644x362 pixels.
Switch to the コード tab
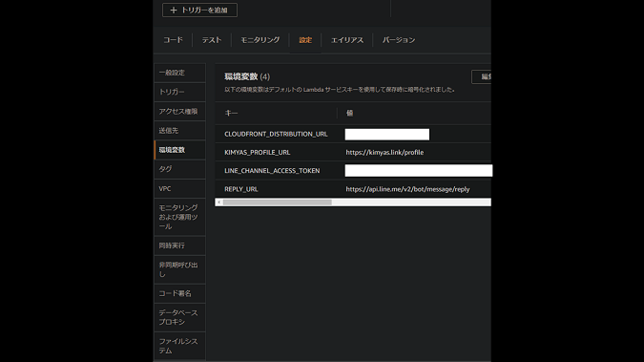[x=173, y=40]
